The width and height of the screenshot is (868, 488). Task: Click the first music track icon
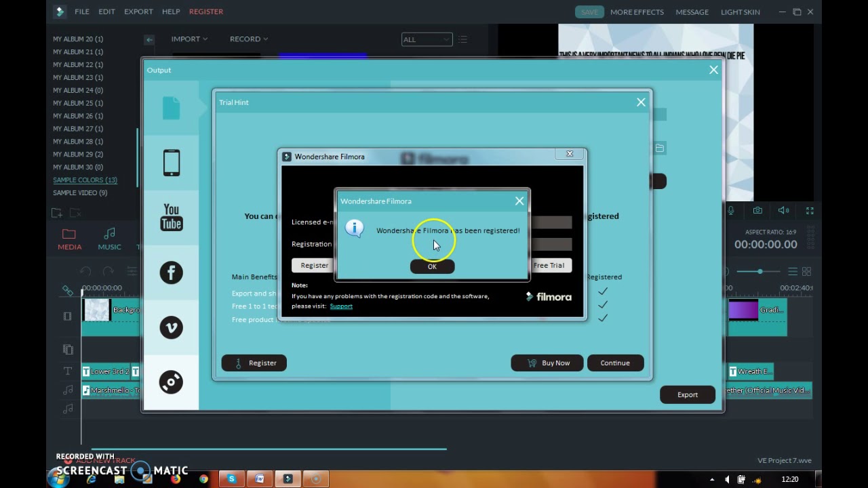68,390
